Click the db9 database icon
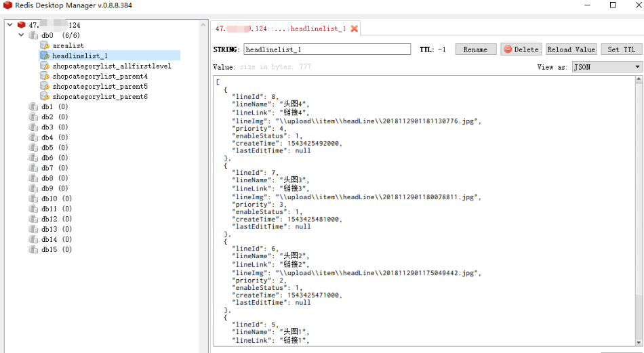644x353 pixels. coord(33,188)
